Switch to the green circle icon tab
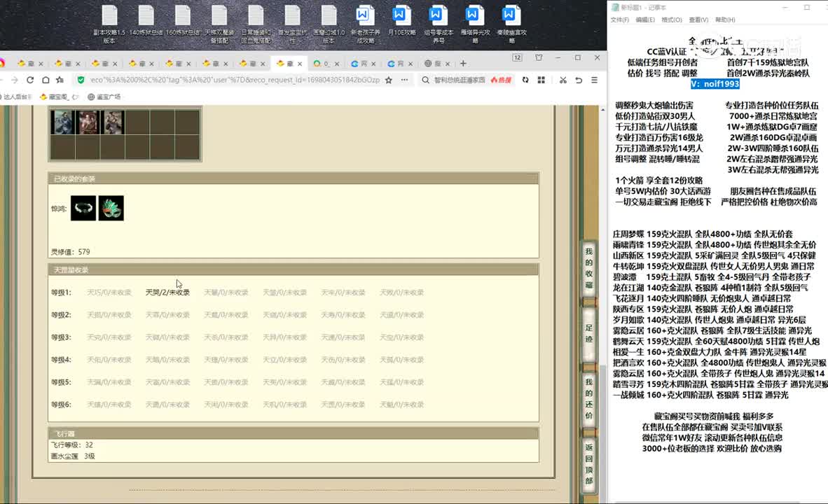828x504 pixels. tap(325, 63)
